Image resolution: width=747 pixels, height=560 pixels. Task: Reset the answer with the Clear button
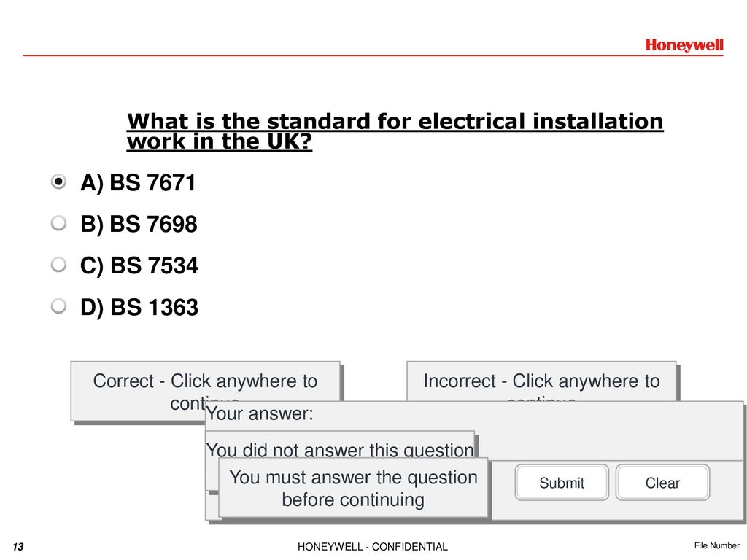coord(662,483)
